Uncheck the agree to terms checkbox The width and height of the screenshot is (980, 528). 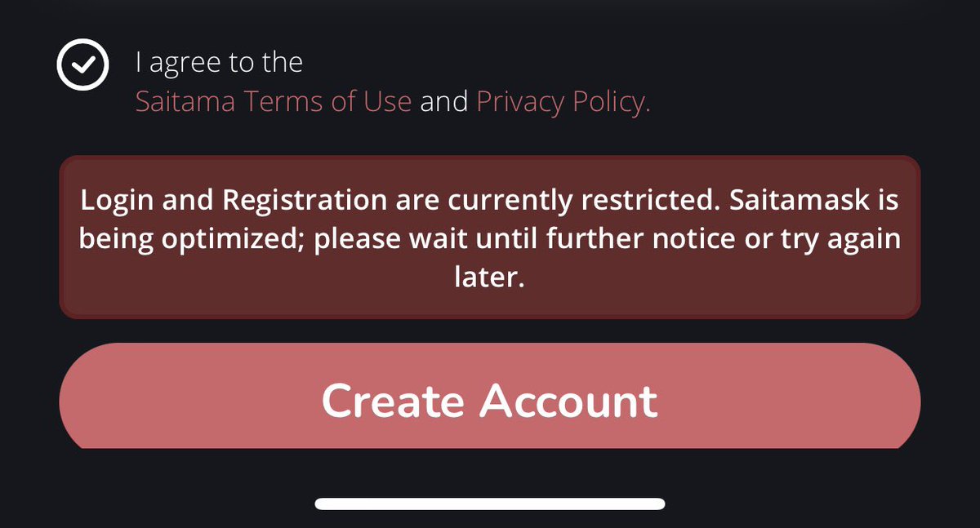(x=82, y=64)
